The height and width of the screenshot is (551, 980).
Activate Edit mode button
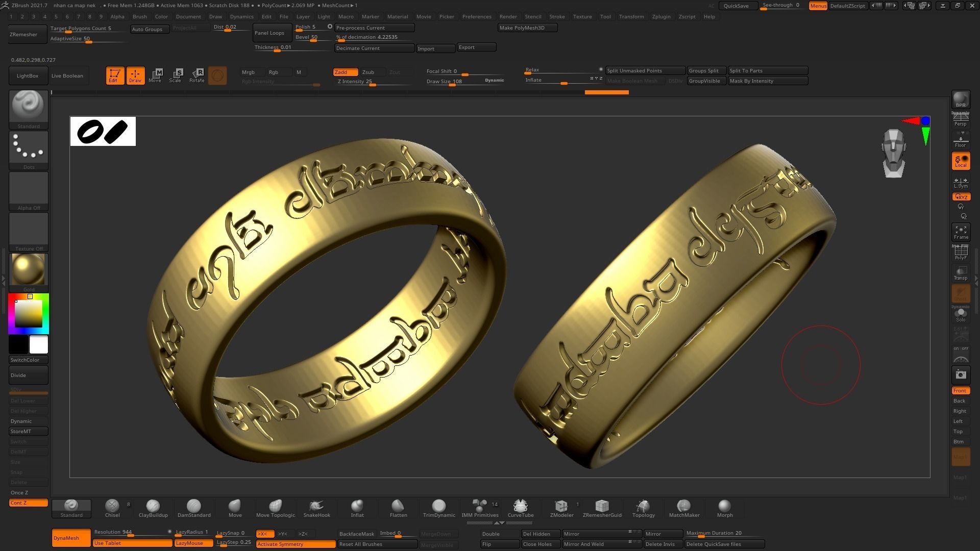[x=115, y=76]
